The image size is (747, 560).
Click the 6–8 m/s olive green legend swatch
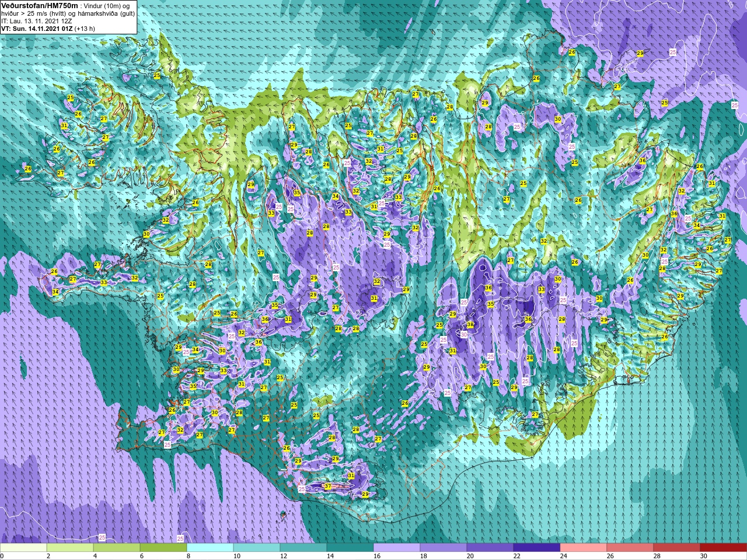click(163, 548)
